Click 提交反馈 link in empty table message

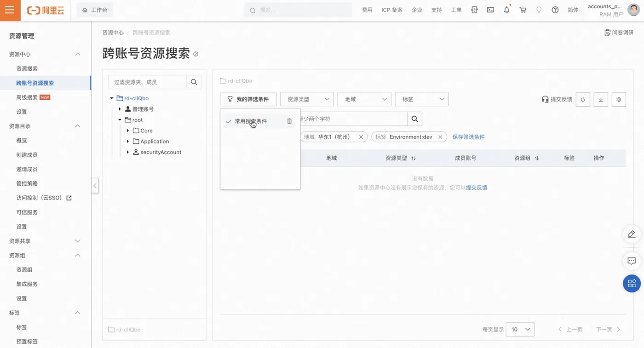(x=477, y=188)
